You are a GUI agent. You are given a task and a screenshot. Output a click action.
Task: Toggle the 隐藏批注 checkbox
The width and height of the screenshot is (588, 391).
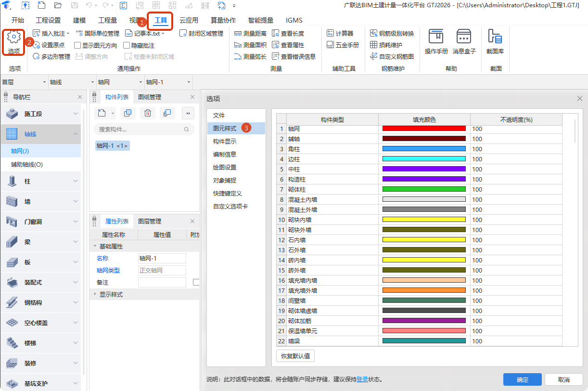pos(127,45)
